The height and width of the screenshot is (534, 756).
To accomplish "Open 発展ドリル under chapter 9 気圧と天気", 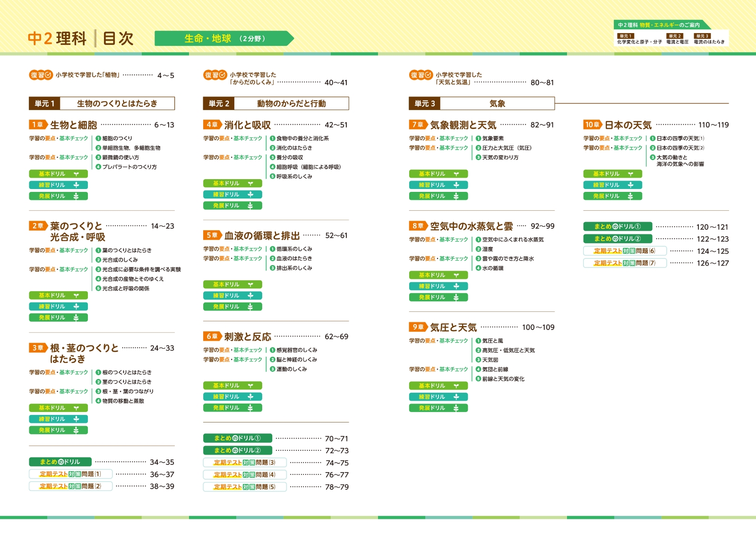I will pos(438,408).
